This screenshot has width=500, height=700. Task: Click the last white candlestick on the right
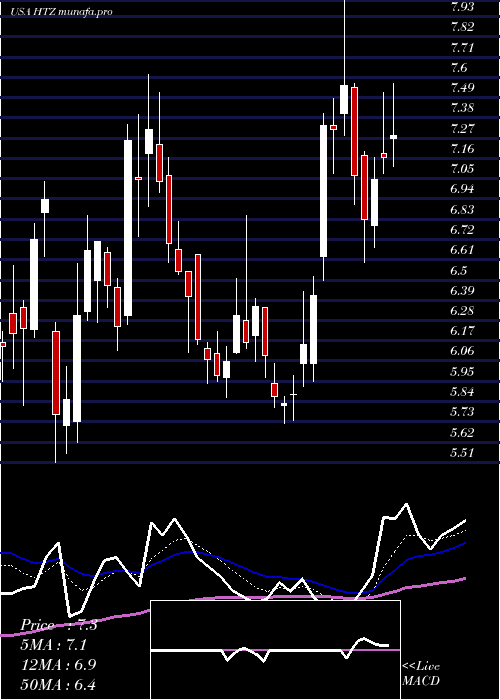pyautogui.click(x=393, y=137)
